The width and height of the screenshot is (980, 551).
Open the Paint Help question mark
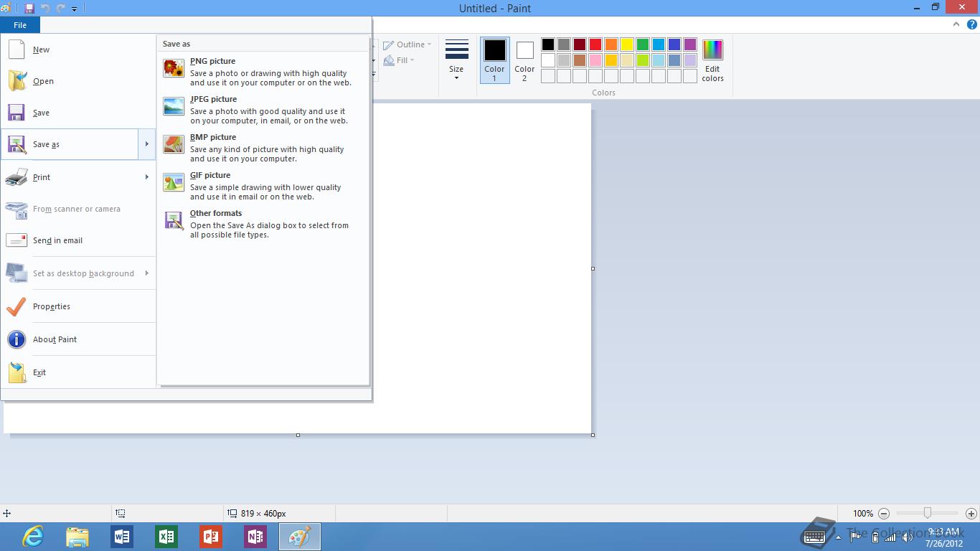(971, 24)
